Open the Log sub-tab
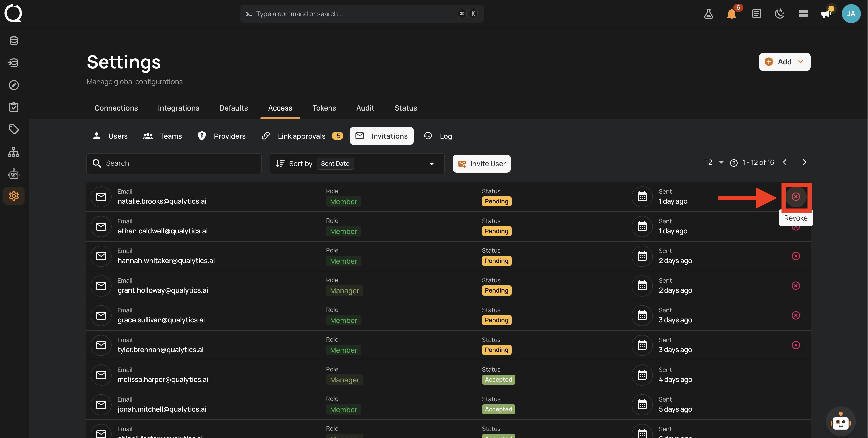Image resolution: width=868 pixels, height=438 pixels. click(437, 136)
